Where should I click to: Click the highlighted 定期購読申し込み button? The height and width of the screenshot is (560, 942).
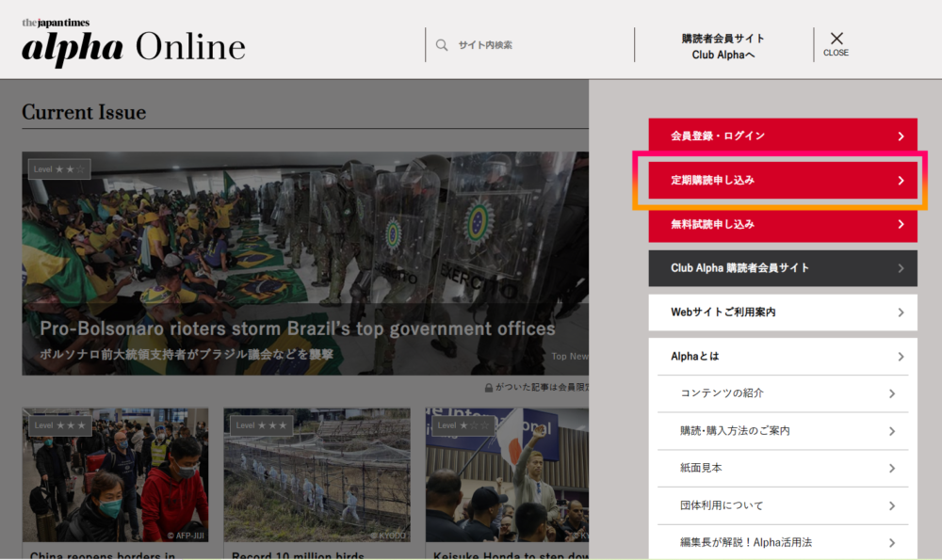click(782, 180)
